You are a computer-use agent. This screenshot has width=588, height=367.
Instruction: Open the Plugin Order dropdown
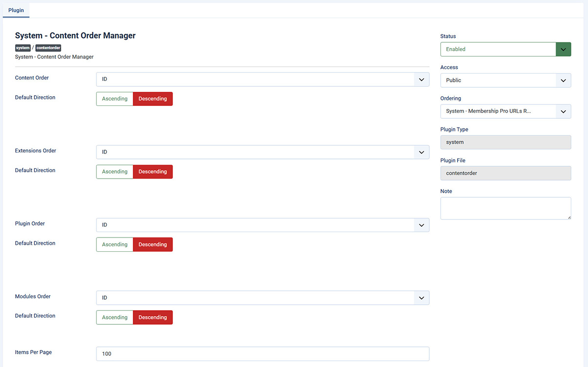[x=262, y=225]
